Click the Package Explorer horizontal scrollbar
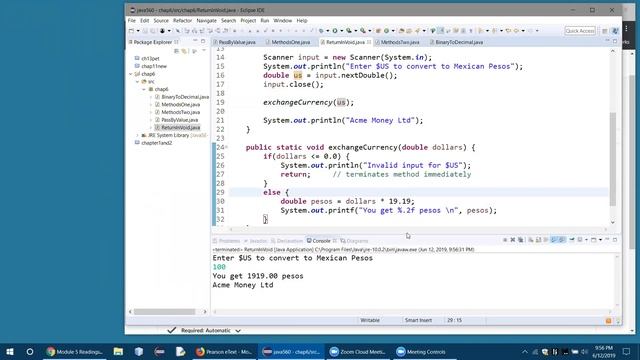This screenshot has height=360, width=640. coord(164,312)
